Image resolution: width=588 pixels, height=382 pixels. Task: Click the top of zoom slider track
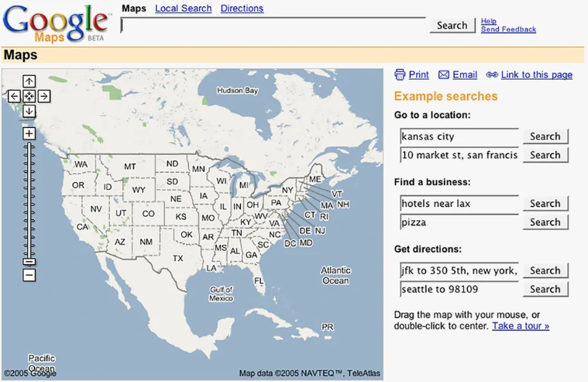(x=29, y=144)
